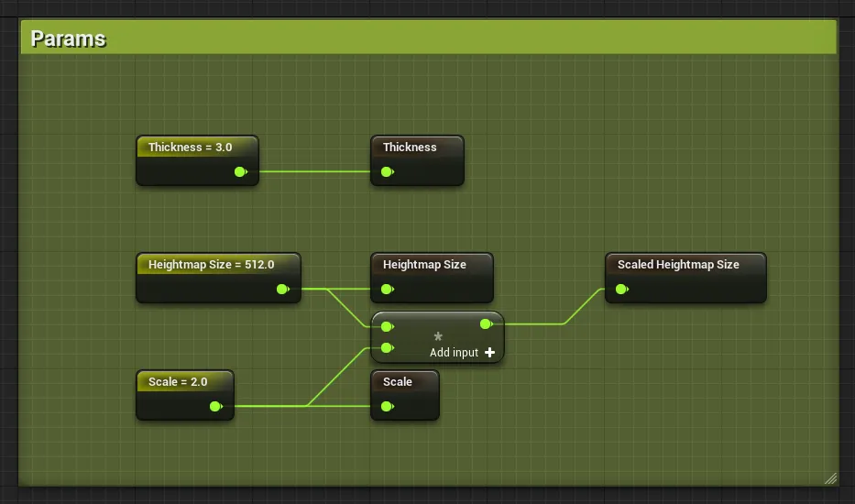Click the multiply node's output pin
The width and height of the screenshot is (855, 504).
click(x=486, y=323)
